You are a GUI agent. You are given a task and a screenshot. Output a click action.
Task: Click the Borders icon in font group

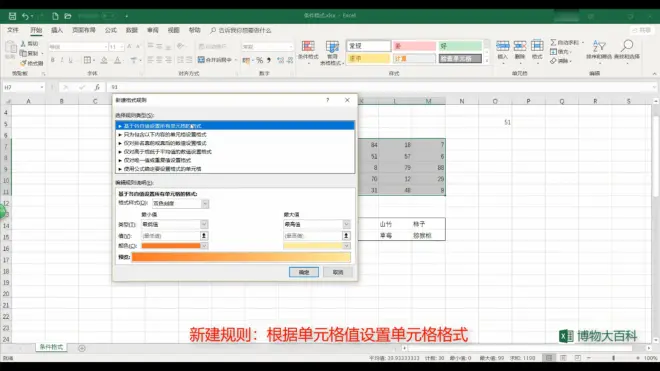tap(87, 60)
